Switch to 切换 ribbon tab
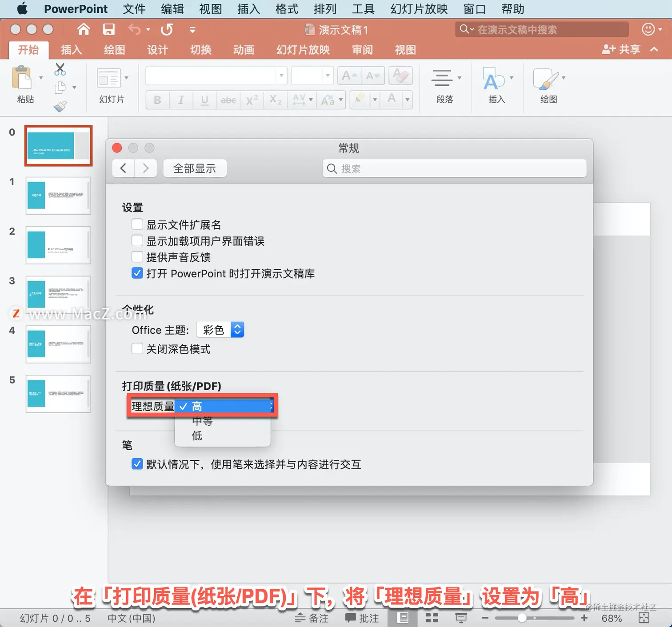Image resolution: width=672 pixels, height=627 pixels. click(x=201, y=50)
